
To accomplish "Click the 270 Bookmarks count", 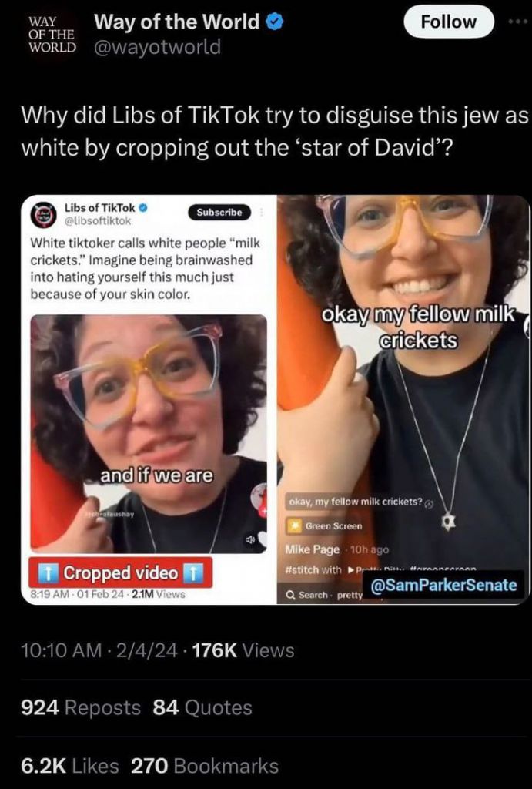I will [205, 766].
